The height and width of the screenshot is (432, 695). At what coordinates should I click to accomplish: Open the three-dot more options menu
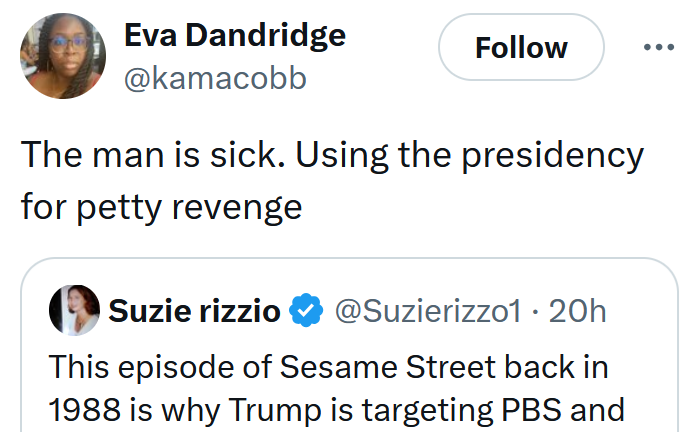coord(659,47)
